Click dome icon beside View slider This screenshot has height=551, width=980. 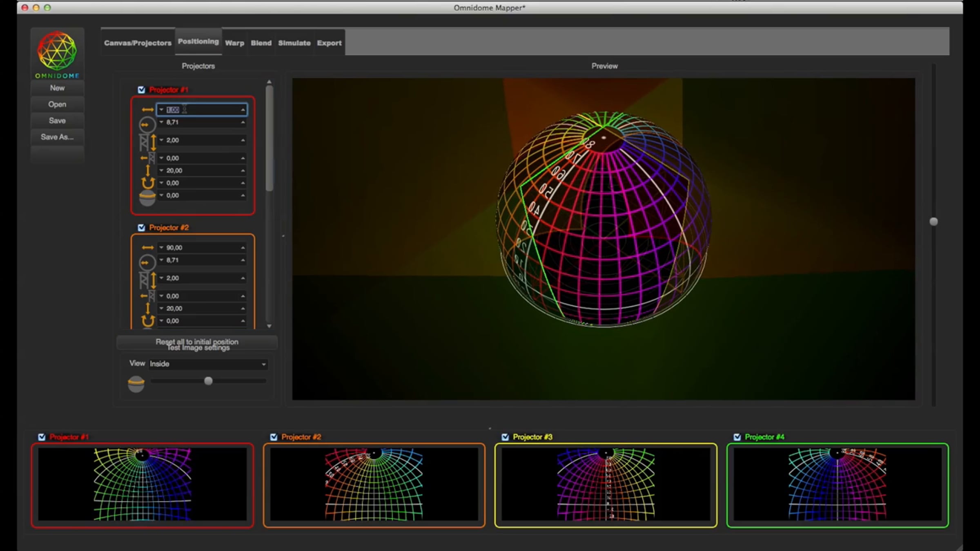[136, 384]
